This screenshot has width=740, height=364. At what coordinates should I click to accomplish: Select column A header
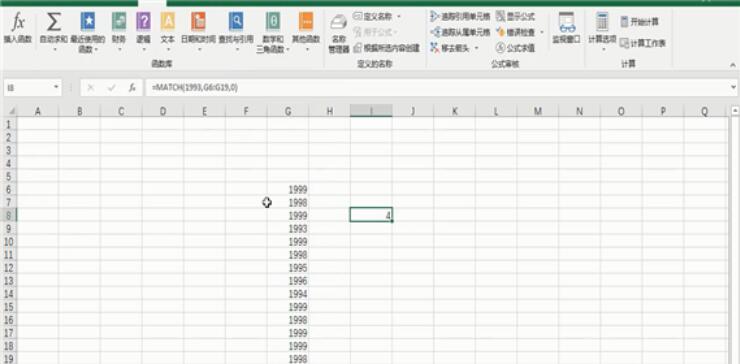pos(38,111)
